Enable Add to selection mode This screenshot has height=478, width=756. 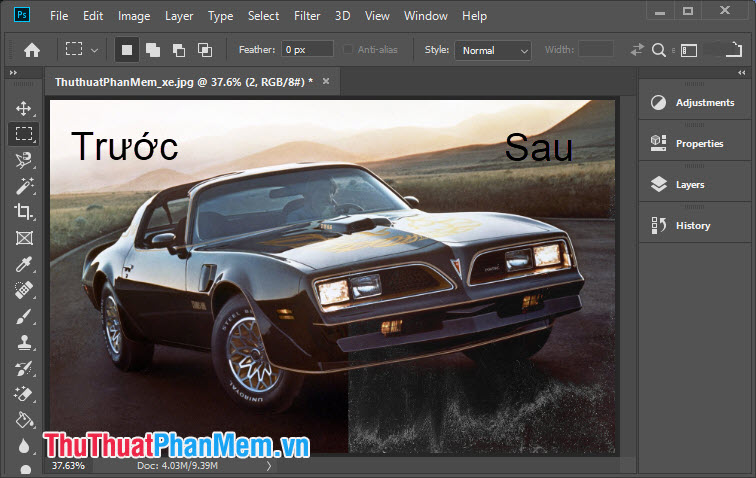click(x=153, y=50)
